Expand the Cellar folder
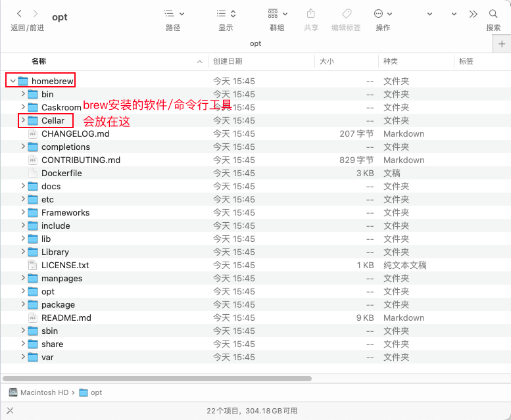The image size is (511, 420). point(23,120)
